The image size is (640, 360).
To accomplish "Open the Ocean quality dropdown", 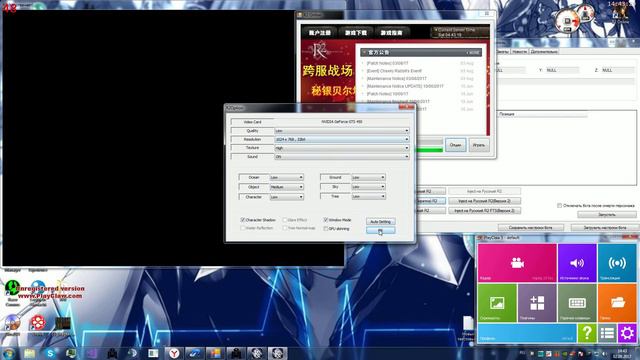I will [287, 178].
